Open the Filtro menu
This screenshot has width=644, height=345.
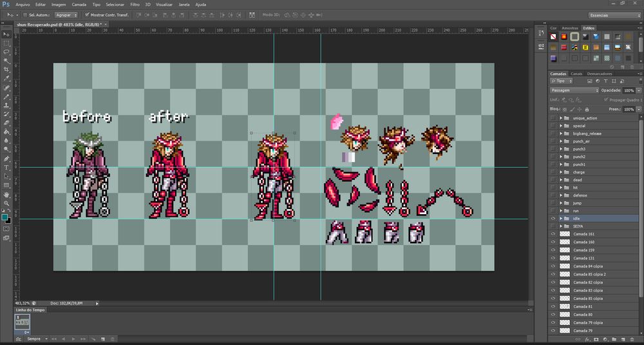coord(135,4)
